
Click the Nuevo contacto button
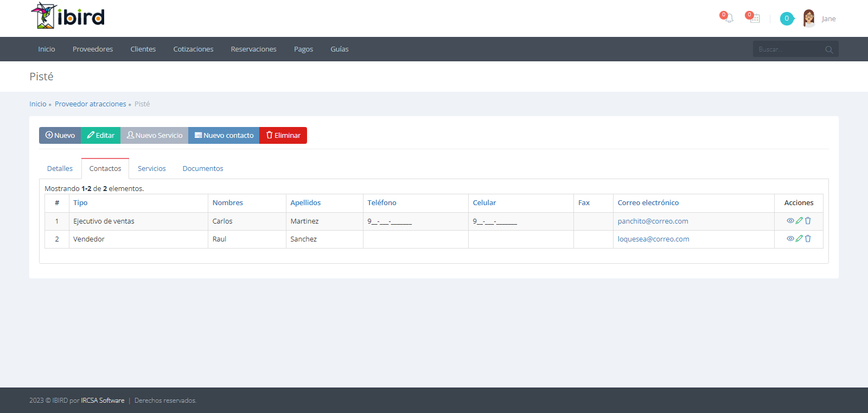tap(224, 135)
